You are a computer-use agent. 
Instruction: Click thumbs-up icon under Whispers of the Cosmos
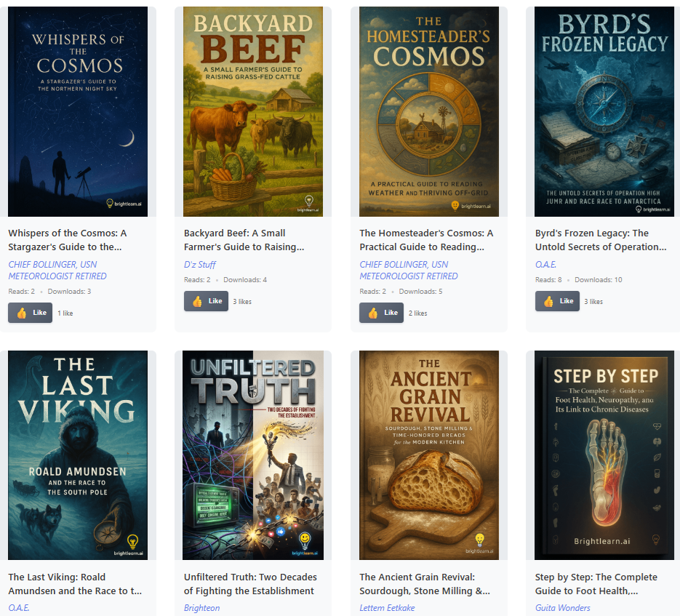22,313
